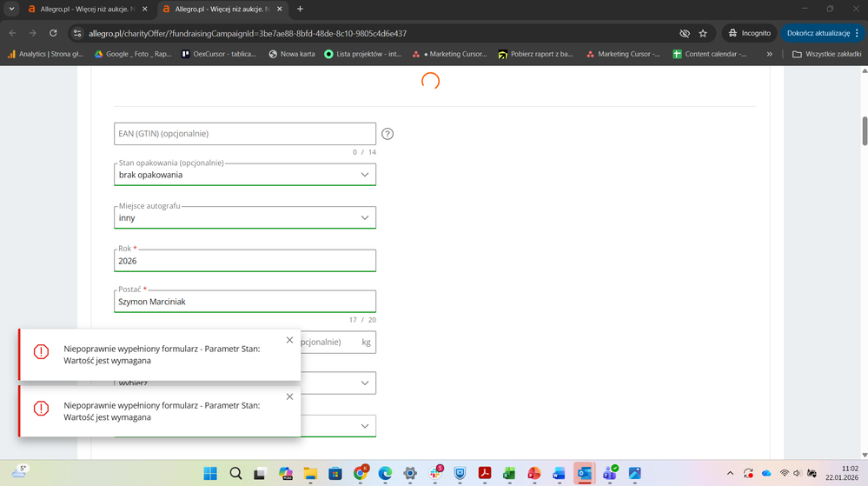Viewport: 868px width, 486px height.
Task: Show more bookmarks with the chevron
Action: pyautogui.click(x=769, y=54)
